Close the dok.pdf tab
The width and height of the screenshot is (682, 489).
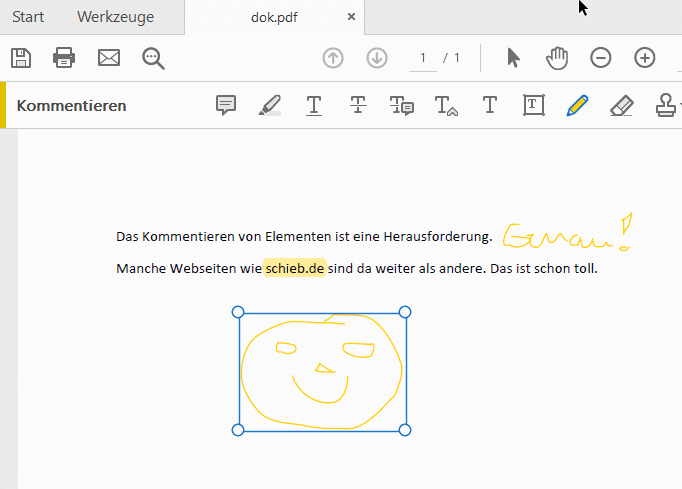351,17
